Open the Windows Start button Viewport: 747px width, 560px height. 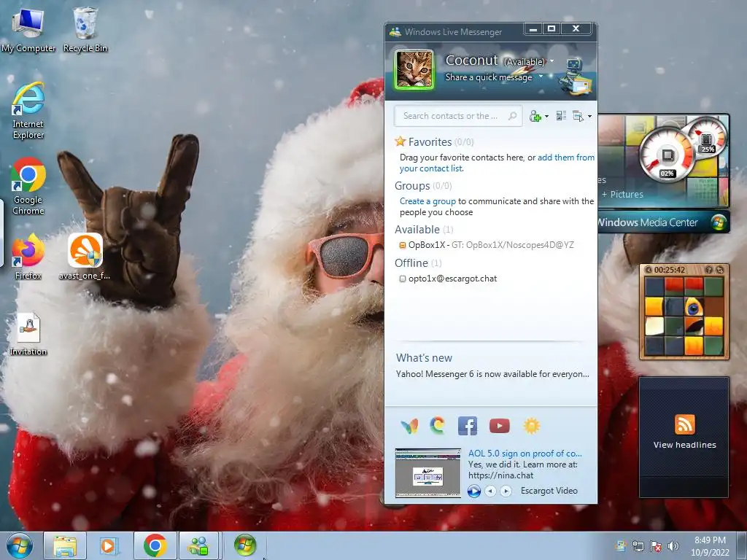coord(19,545)
